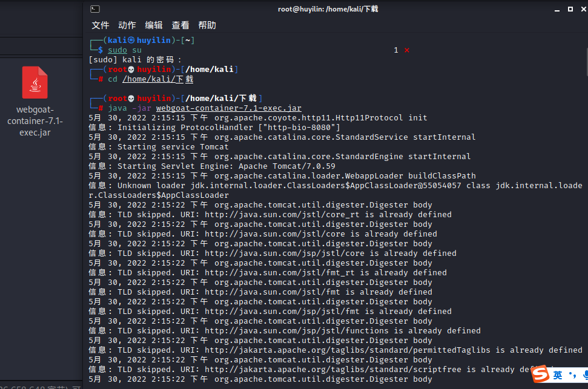Click the jstl/core_rt already defined line
Screen dimensions: 588x389
[270, 214]
